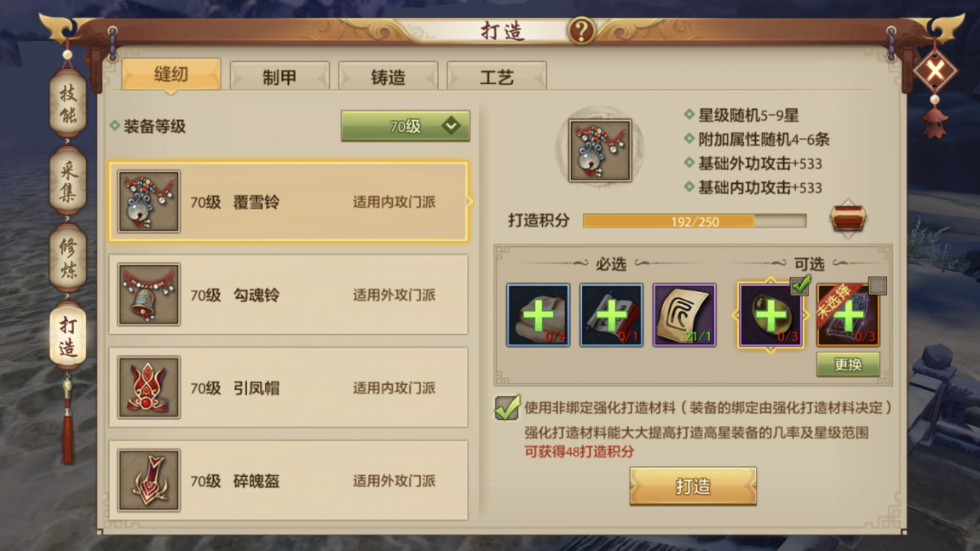The image size is (980, 551).
Task: Add the red scroll material slot
Action: [x=611, y=315]
